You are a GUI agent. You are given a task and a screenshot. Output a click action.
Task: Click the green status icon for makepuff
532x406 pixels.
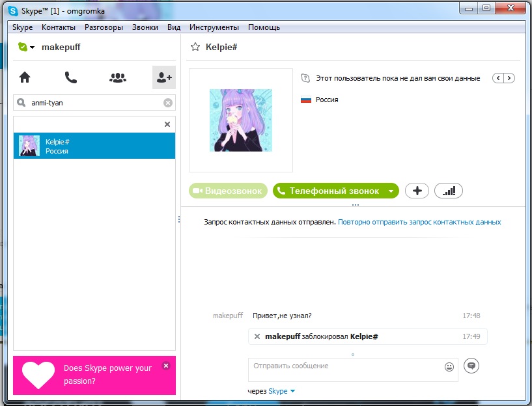tap(22, 47)
